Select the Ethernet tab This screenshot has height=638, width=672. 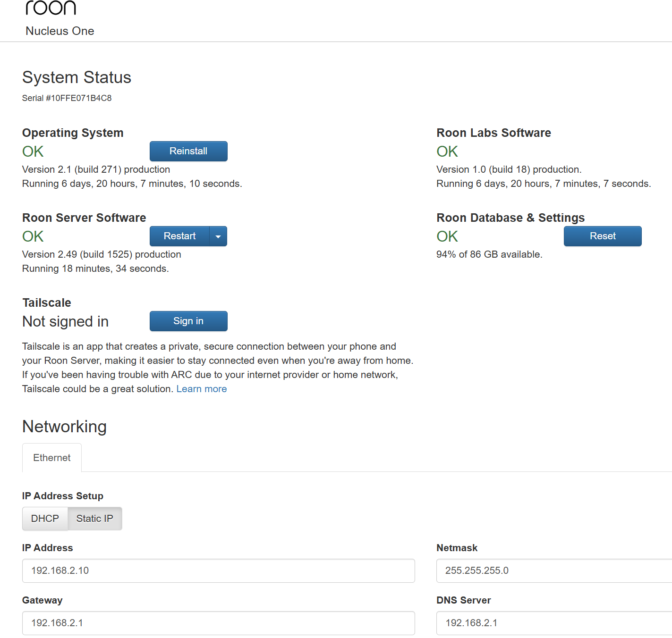coord(52,458)
